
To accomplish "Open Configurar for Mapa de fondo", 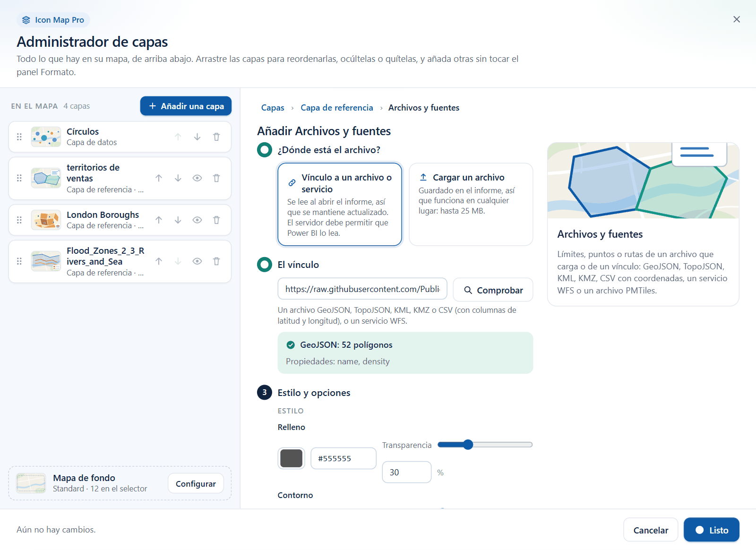I will coord(196,483).
